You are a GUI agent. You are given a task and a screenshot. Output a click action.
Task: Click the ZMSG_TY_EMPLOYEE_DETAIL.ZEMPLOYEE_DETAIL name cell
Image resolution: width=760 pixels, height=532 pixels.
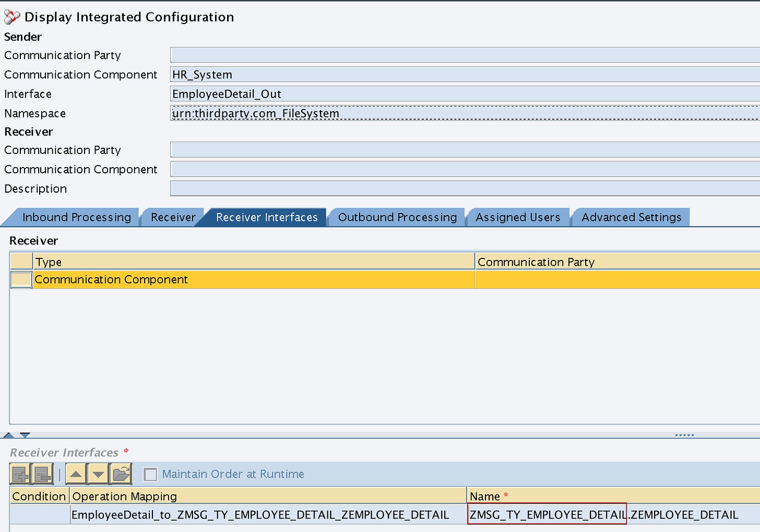[613, 515]
